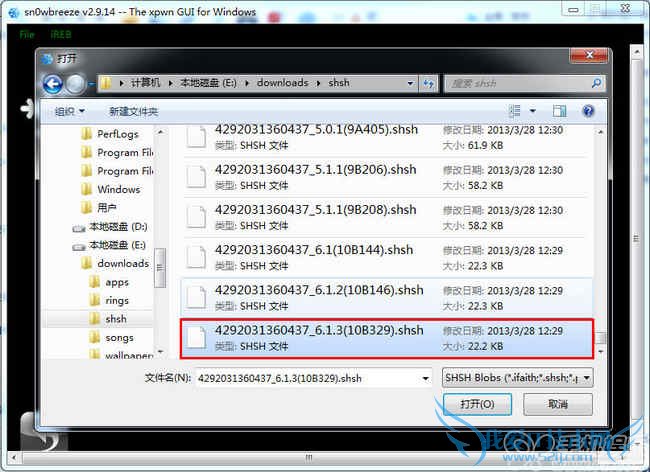The image size is (650, 472).
Task: Click the folder tree scrollbar thumb
Action: point(160,268)
